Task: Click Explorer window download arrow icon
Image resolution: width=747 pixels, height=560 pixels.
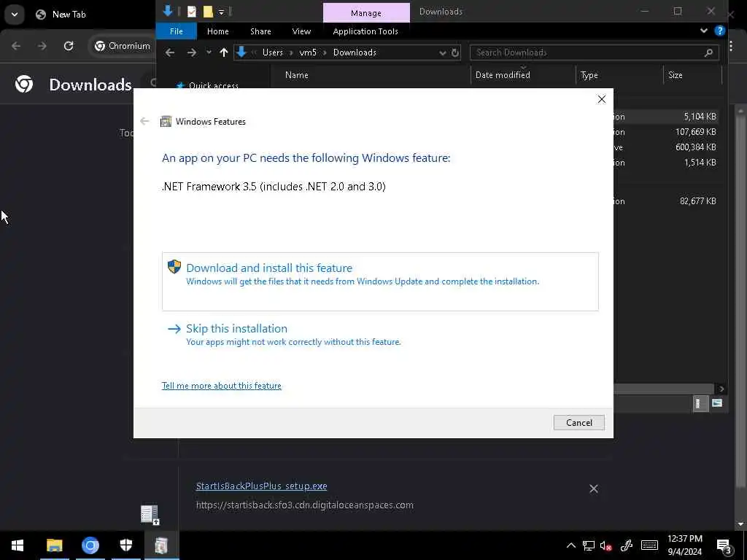Action: (x=167, y=11)
